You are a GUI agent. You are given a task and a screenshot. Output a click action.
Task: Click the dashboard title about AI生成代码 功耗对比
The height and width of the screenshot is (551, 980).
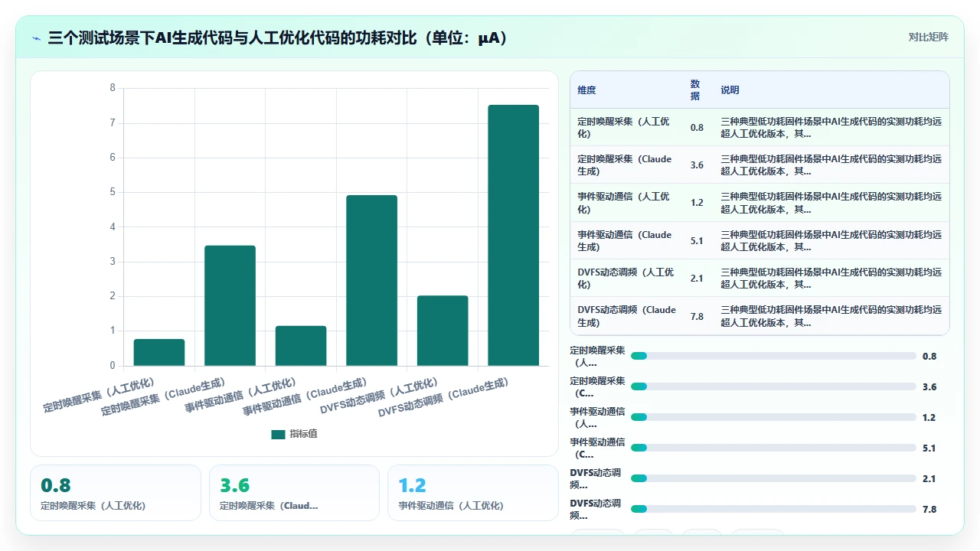point(278,37)
